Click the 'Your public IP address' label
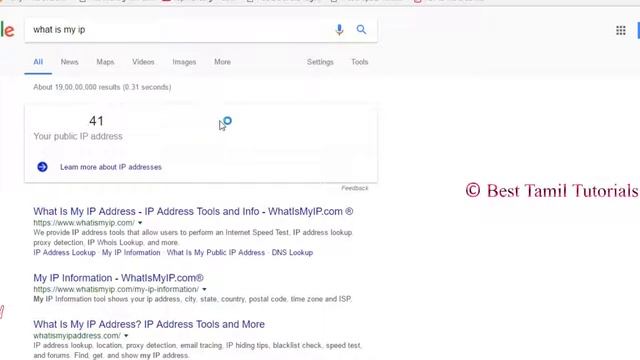Image resolution: width=640 pixels, height=360 pixels. point(78,136)
